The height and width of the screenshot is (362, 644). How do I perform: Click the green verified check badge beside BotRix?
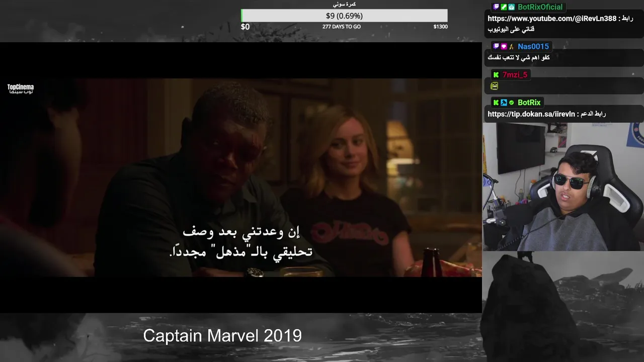(511, 103)
